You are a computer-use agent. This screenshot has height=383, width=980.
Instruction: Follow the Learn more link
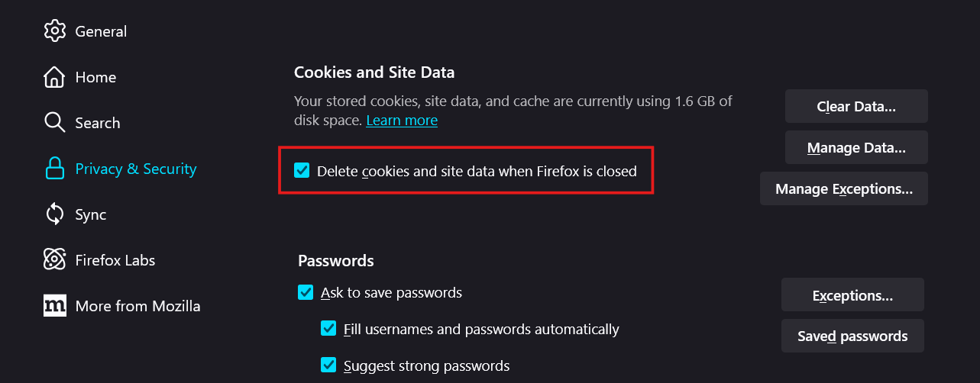(402, 121)
